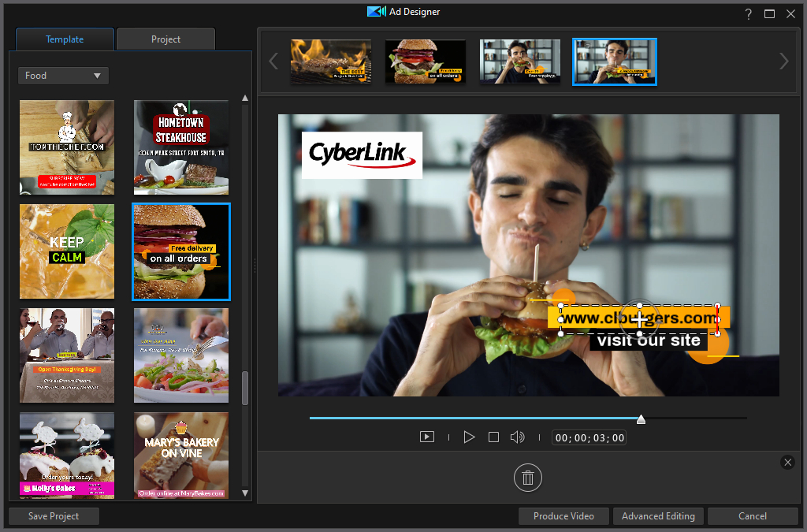Viewport: 807px width, 532px height.
Task: Open help with the question mark icon
Action: coord(749,14)
